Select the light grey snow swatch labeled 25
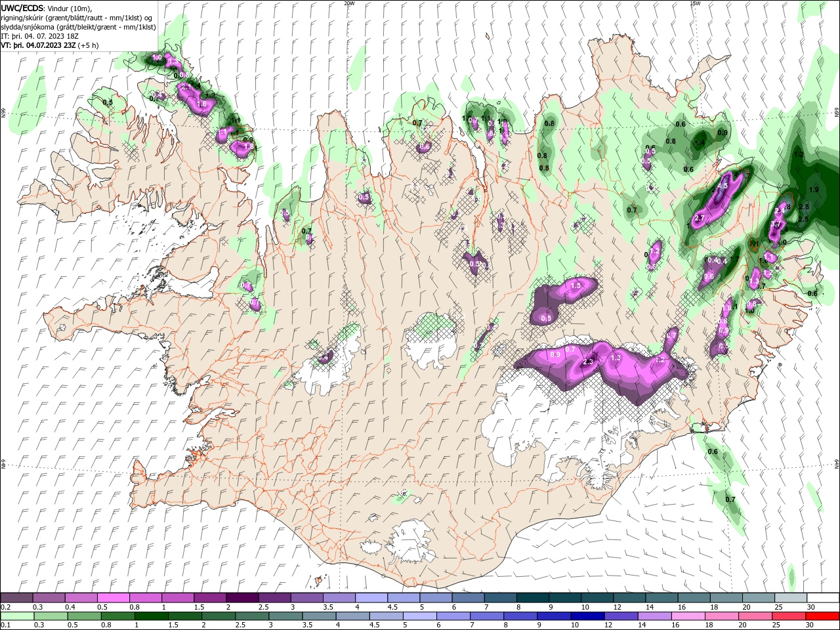The image size is (840, 630). tap(790, 598)
